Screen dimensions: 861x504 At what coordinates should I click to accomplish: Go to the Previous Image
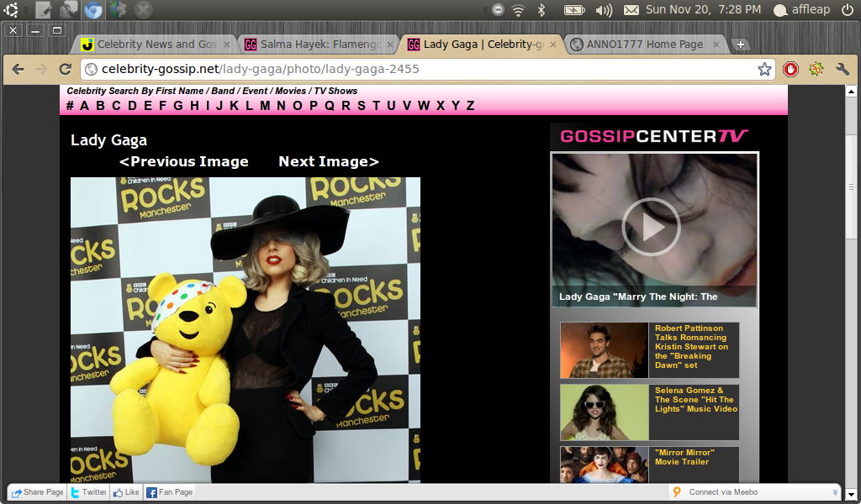point(184,161)
